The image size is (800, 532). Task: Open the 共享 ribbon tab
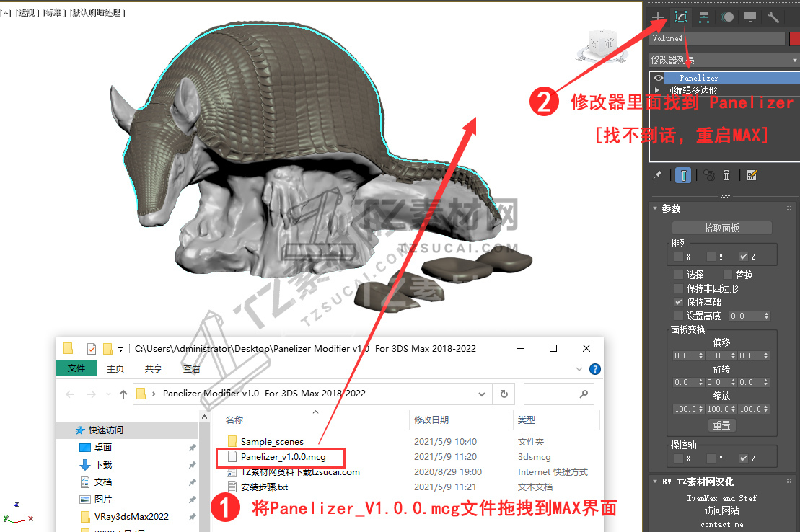click(153, 369)
